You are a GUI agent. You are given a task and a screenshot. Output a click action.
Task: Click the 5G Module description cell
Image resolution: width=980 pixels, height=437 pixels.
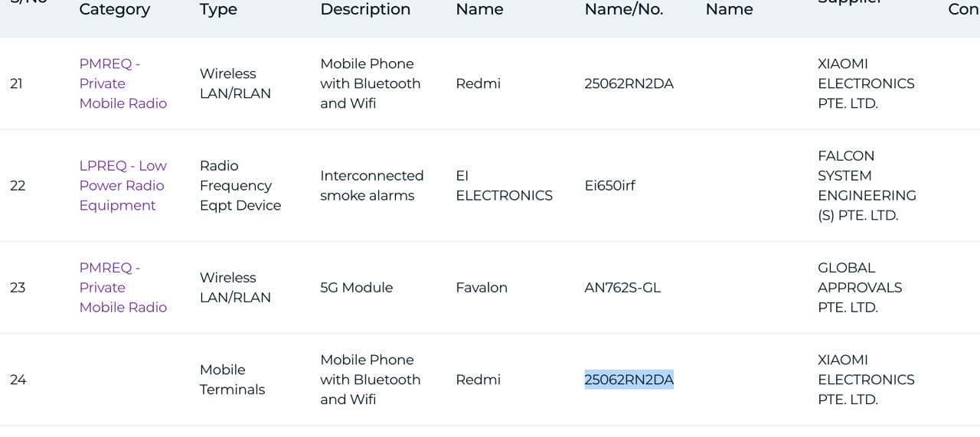point(356,288)
